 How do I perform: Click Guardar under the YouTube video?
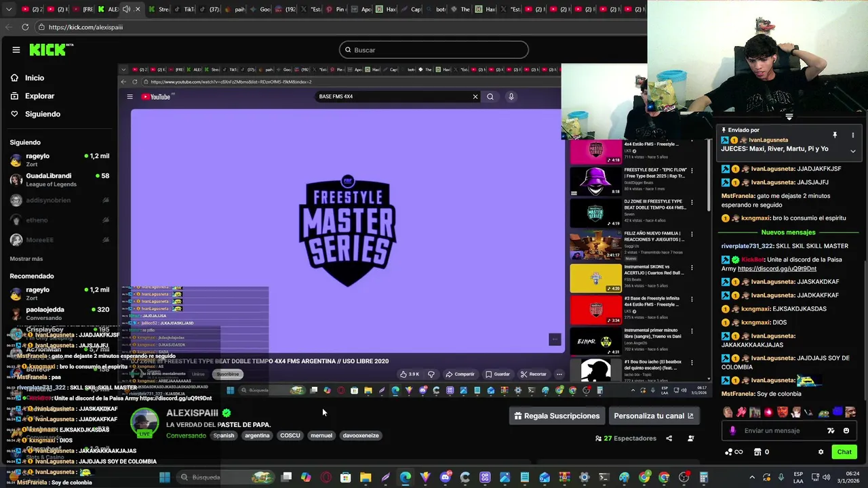[x=498, y=374]
